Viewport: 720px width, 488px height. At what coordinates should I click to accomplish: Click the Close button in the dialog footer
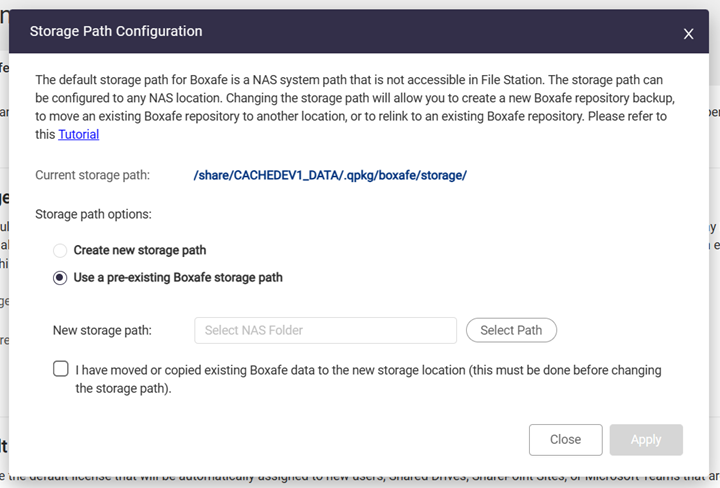pyautogui.click(x=565, y=439)
